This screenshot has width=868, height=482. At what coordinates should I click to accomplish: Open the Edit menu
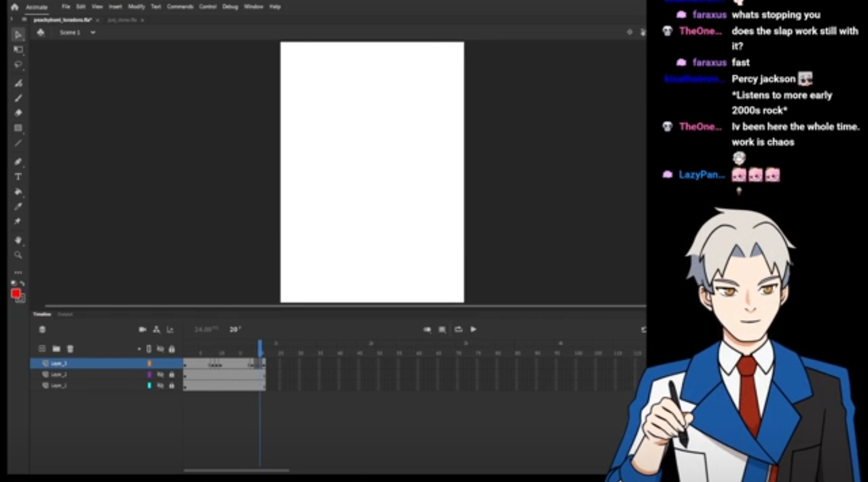coord(81,7)
